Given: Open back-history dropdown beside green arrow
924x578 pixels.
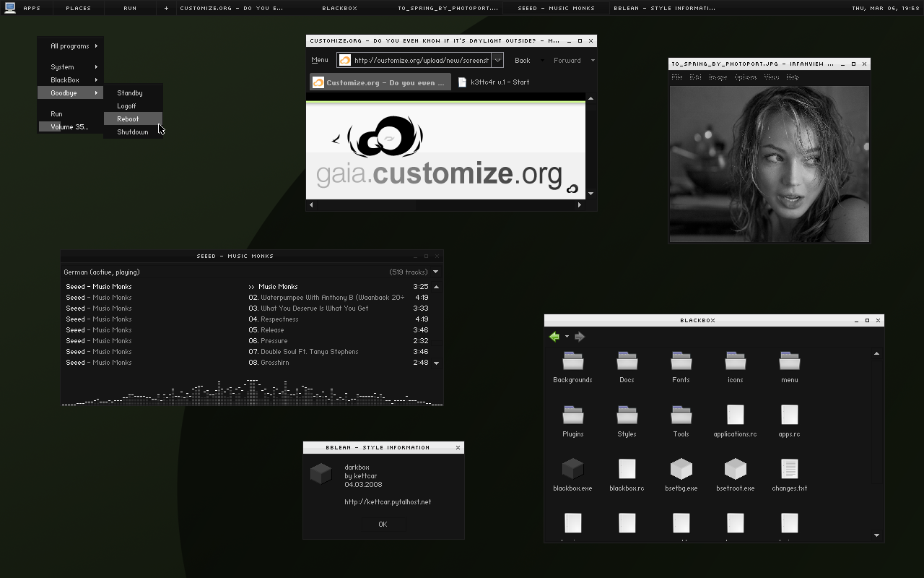Looking at the screenshot, I should [567, 337].
